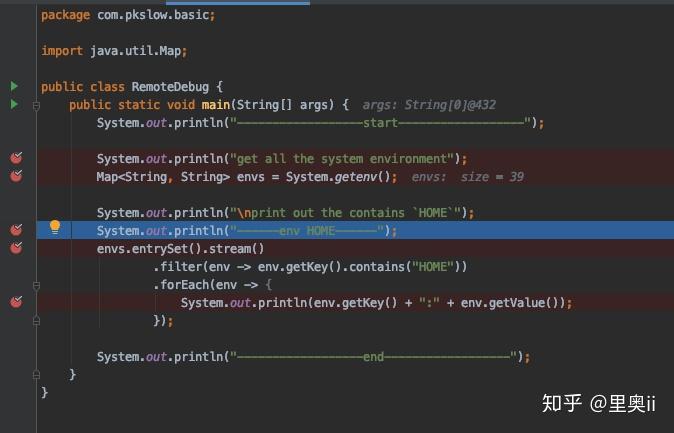Click the highlighted current execution line
674x433 pixels.
click(x=355, y=230)
